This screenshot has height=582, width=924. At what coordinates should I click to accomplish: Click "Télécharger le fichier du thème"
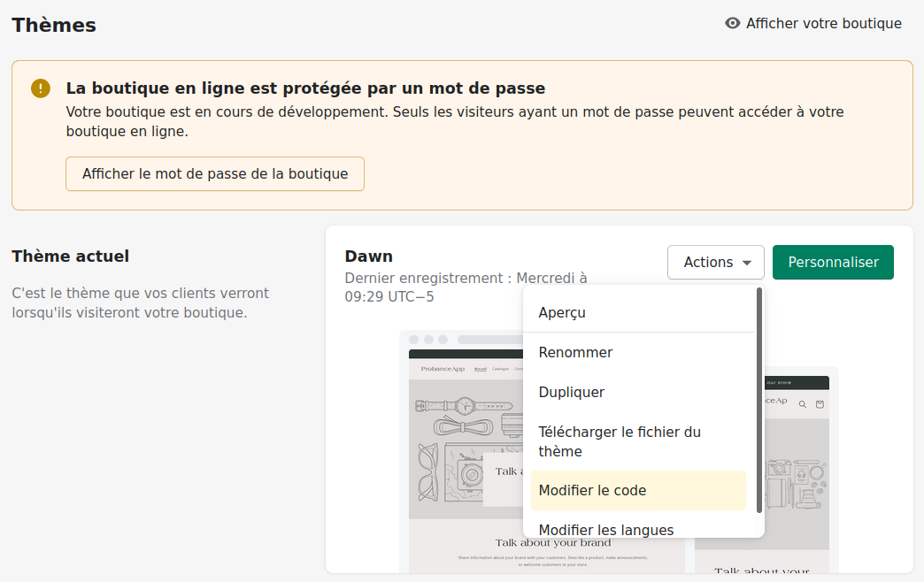click(620, 440)
